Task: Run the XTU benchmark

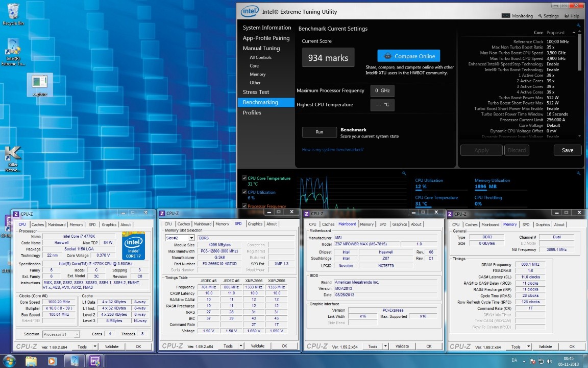Action: (x=319, y=132)
